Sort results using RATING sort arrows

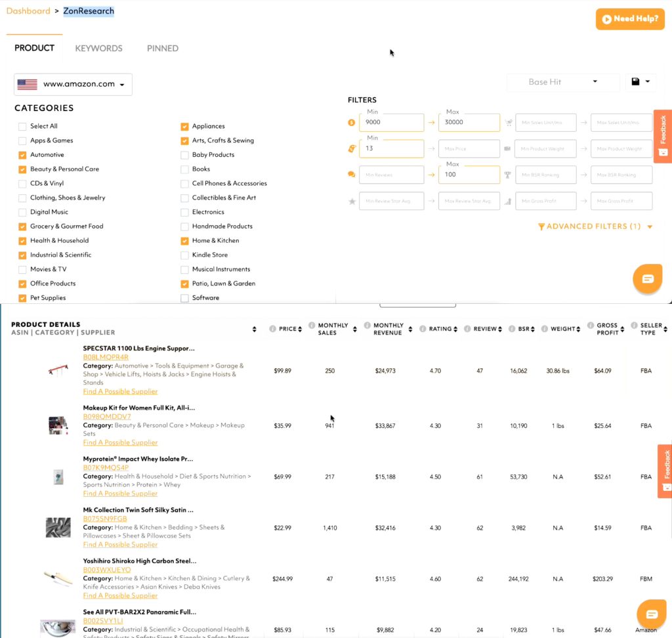pos(455,330)
